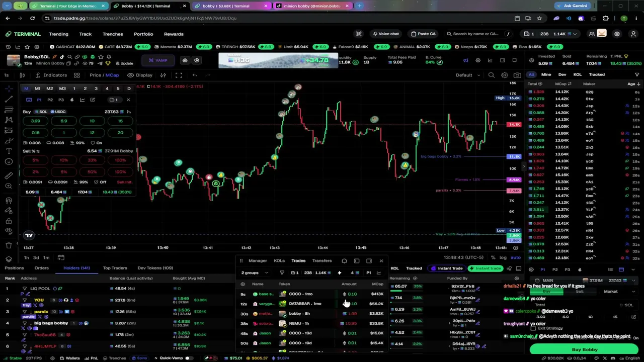Viewport: 644px width, 362px height.
Task: Filter trades by Mine
Action: tap(546, 74)
